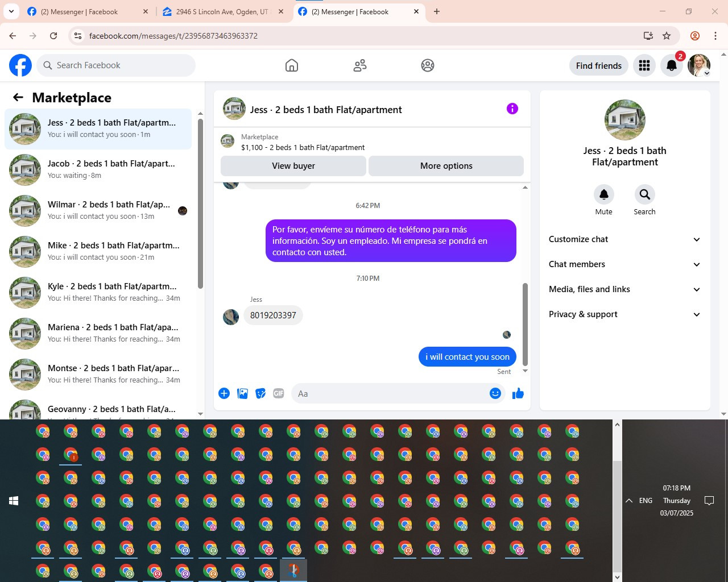Attach a photo using the image icon
This screenshot has width=728, height=582.
point(242,393)
